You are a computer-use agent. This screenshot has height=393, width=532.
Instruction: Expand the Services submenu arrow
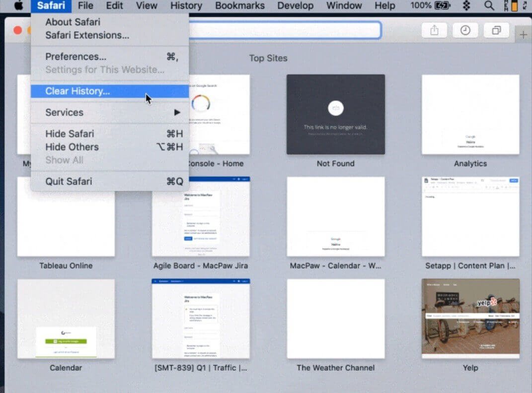177,113
